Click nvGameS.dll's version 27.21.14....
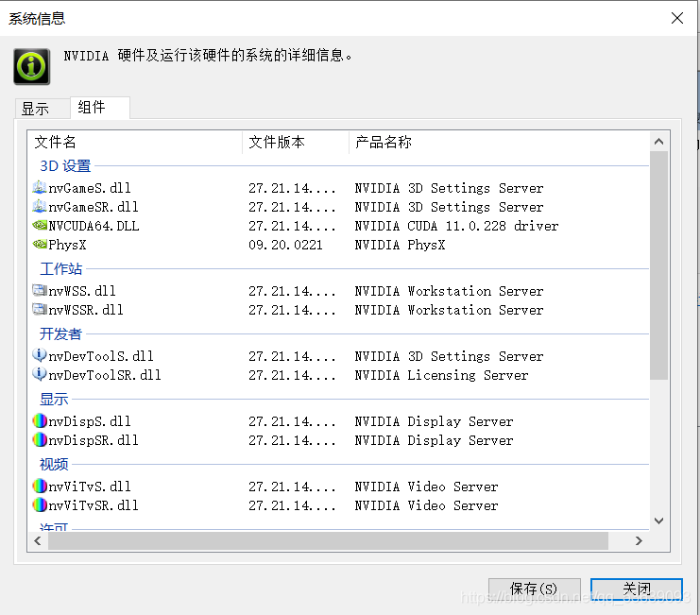The width and height of the screenshot is (700, 615). point(292,188)
